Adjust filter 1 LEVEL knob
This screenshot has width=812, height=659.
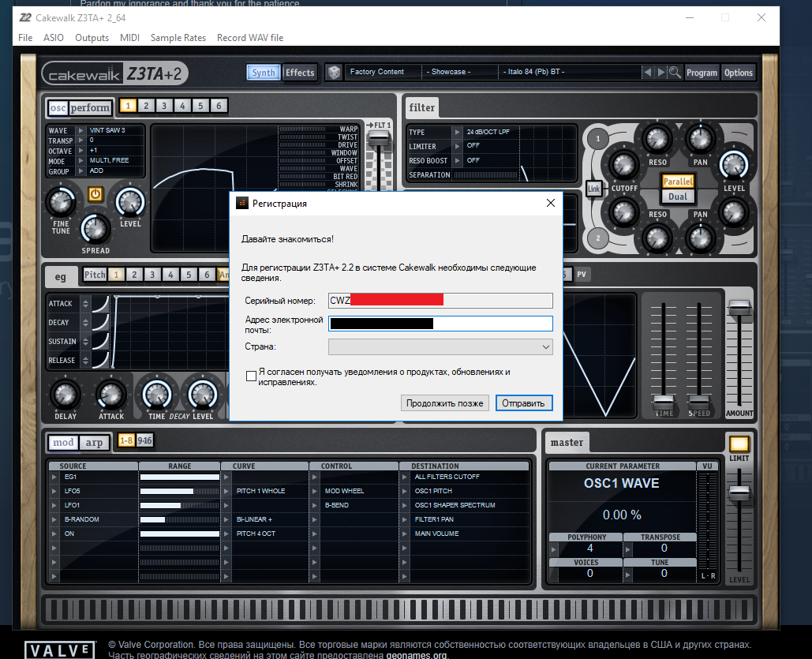[x=734, y=165]
